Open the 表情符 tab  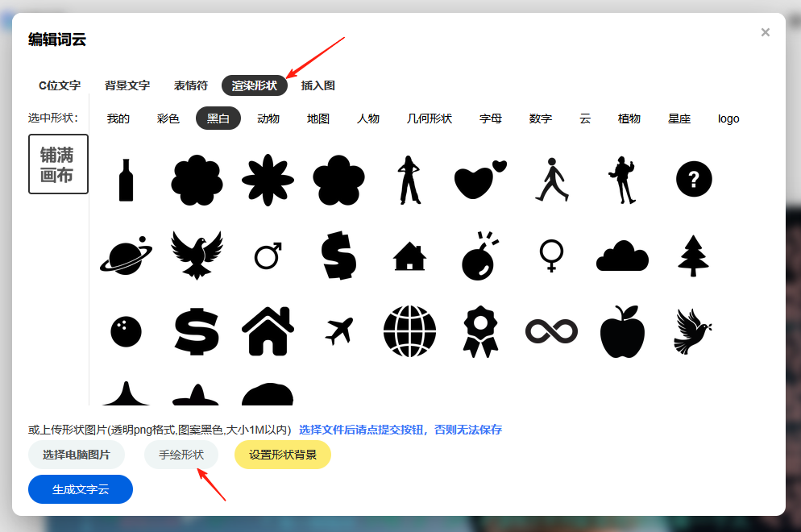[190, 85]
